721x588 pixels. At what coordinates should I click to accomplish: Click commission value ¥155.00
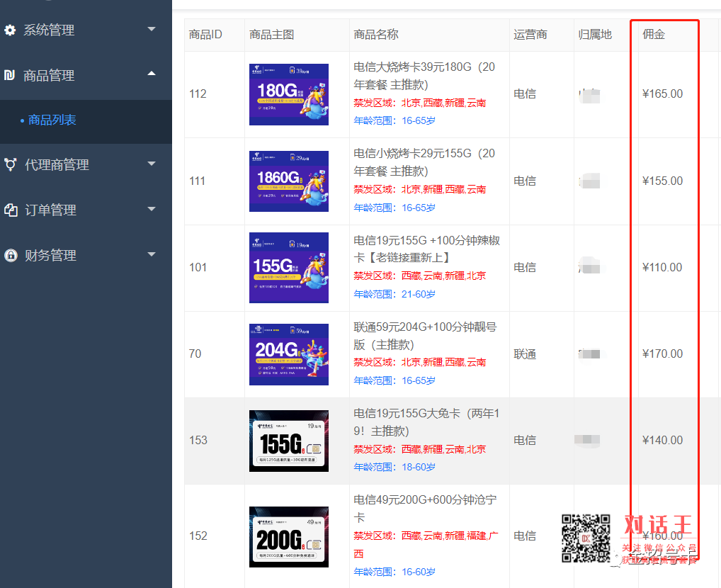point(663,181)
